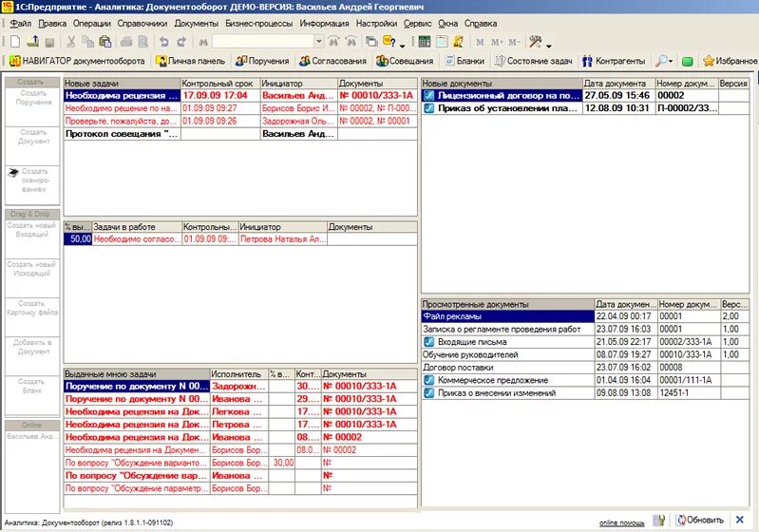
Task: Click the M memory button in toolbar
Action: coord(480,43)
